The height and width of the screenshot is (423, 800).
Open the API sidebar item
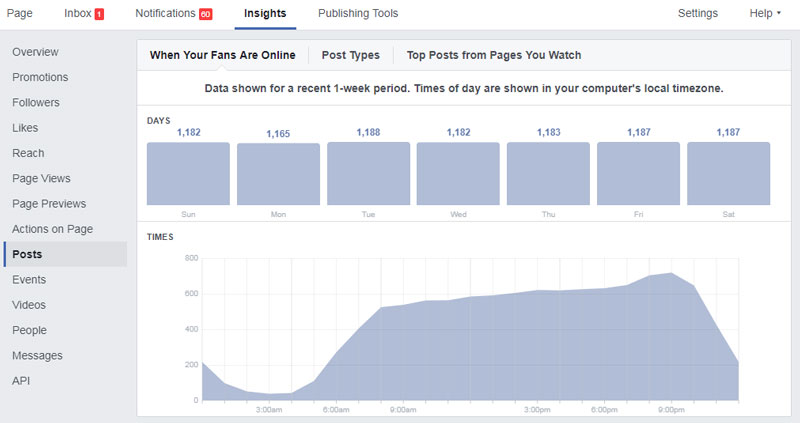click(21, 381)
